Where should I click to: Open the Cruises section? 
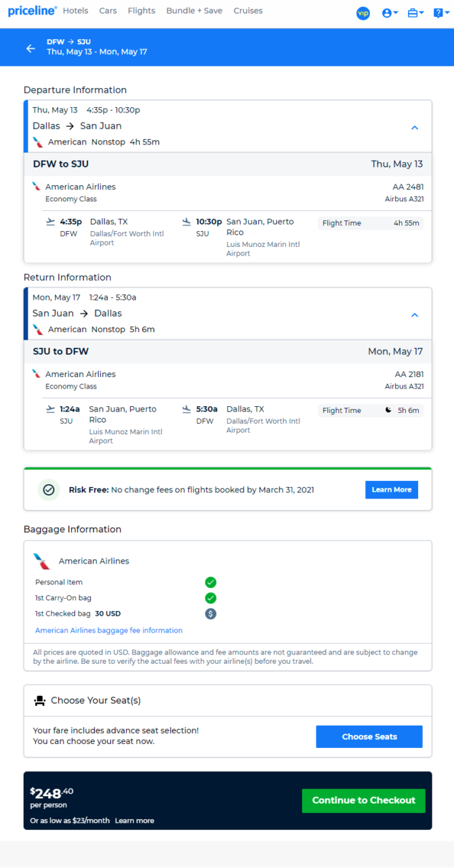tap(248, 11)
